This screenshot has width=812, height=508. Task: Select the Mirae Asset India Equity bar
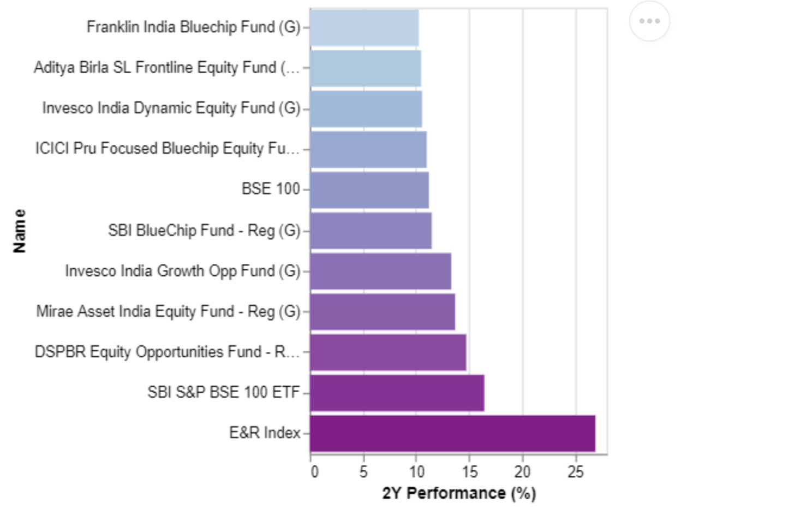tap(382, 311)
